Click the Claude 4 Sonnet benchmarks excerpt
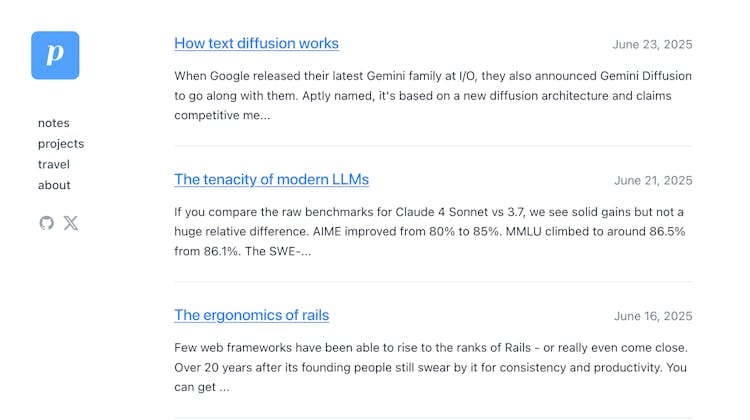750x420 pixels. (x=432, y=232)
